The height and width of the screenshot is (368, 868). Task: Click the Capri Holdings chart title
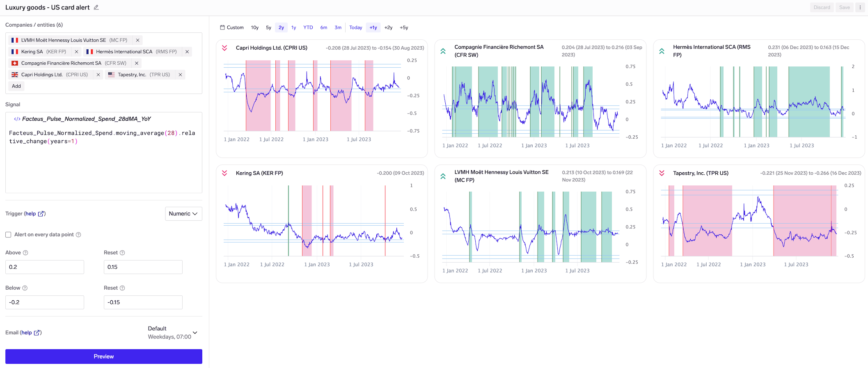271,48
